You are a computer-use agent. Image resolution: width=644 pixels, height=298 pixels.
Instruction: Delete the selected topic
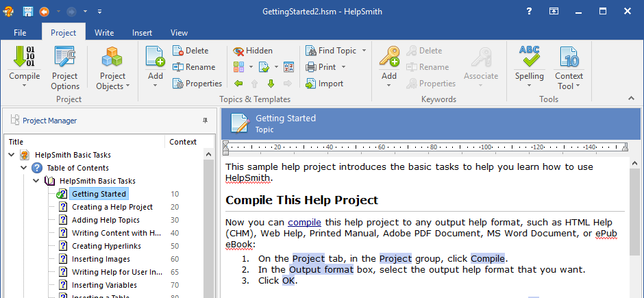pyautogui.click(x=190, y=51)
